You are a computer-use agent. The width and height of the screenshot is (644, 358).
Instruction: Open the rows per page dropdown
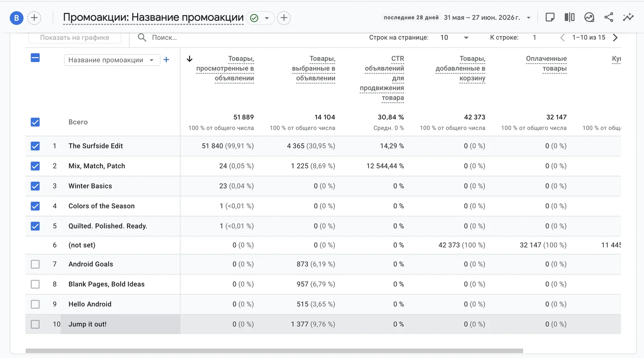455,38
